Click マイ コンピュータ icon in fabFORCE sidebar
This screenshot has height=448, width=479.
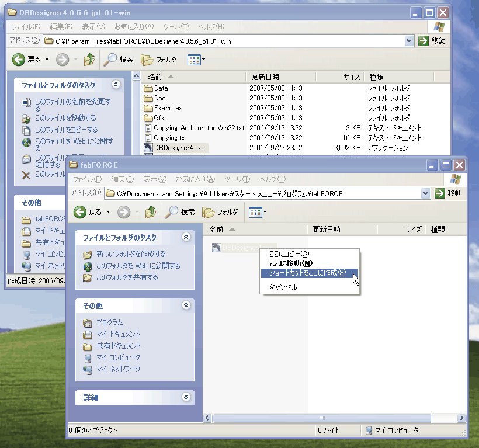[x=88, y=357]
